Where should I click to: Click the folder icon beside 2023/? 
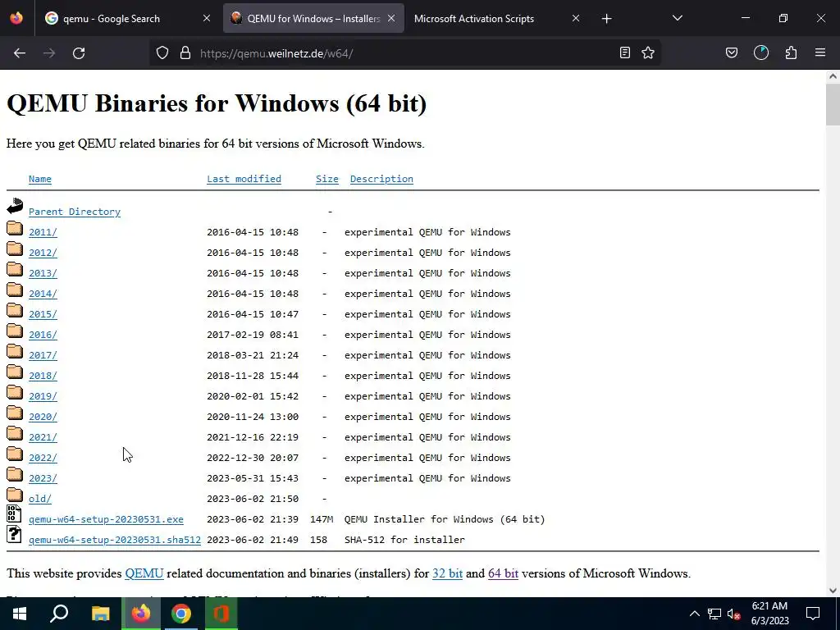(15, 475)
